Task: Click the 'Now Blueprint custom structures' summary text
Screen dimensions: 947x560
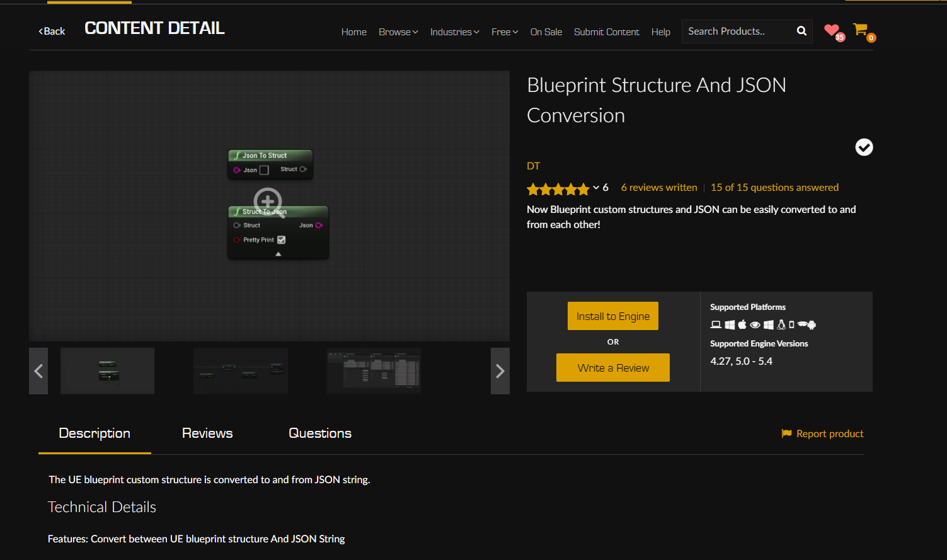Action: click(691, 217)
